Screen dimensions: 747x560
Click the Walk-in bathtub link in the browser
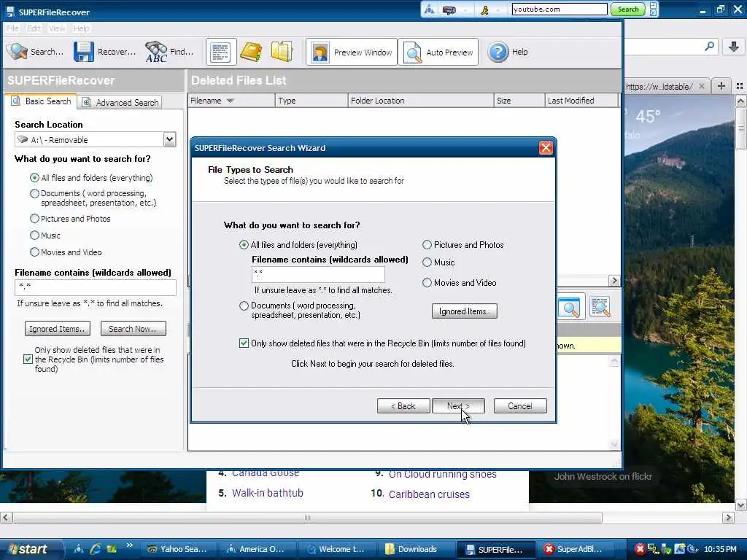[x=267, y=493]
